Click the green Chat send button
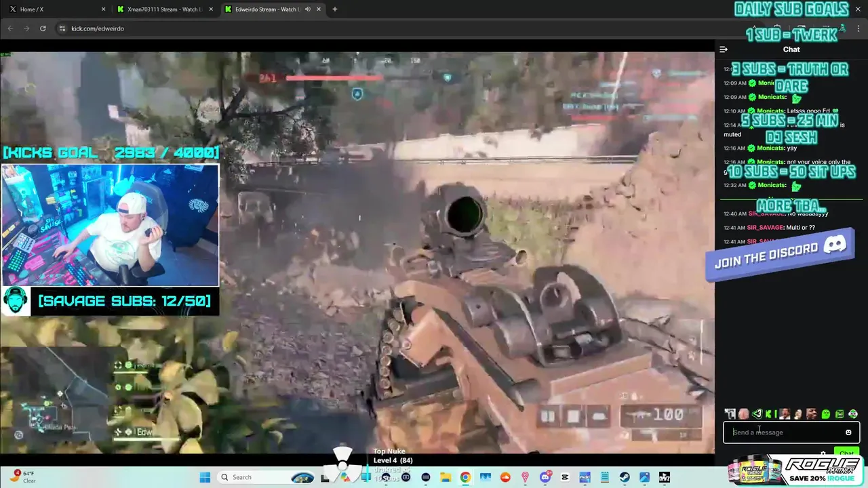Image resolution: width=868 pixels, height=488 pixels. point(846,452)
